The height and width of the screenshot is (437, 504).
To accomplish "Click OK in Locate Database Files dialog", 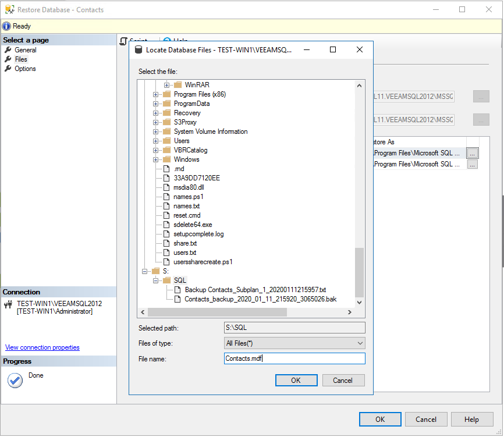I will [x=296, y=381].
